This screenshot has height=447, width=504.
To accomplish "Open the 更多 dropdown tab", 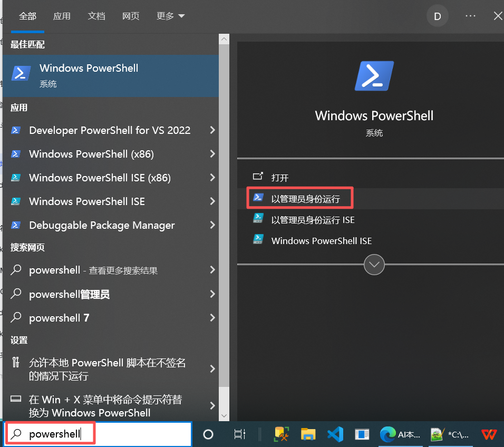I will (170, 16).
